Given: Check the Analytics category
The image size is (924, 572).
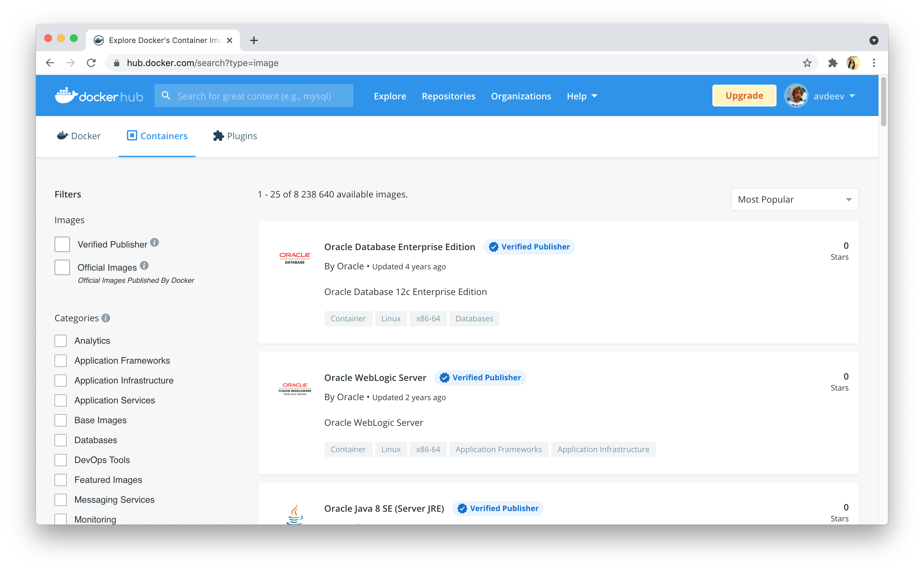Looking at the screenshot, I should click(61, 341).
